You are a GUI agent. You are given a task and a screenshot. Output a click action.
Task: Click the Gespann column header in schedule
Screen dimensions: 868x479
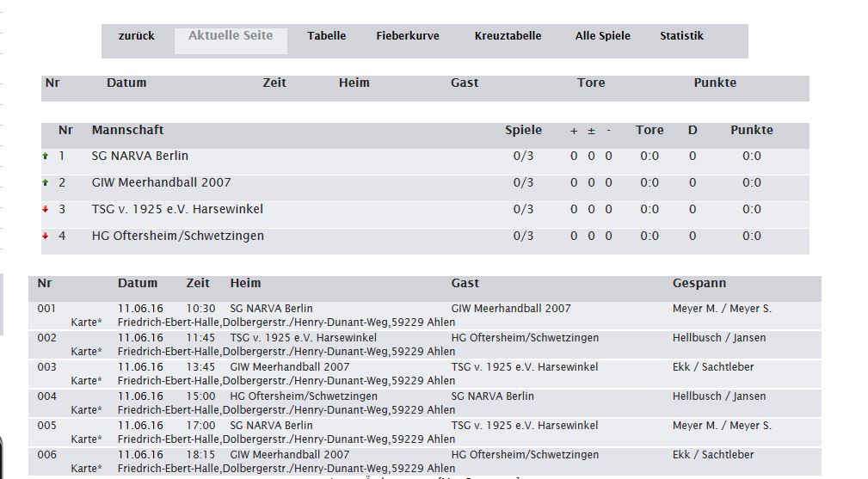point(699,283)
